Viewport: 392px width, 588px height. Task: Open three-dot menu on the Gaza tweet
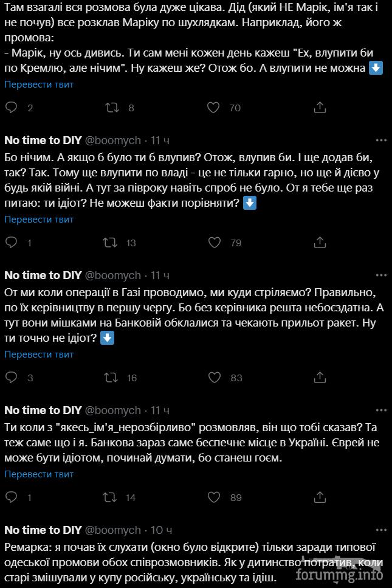click(x=381, y=275)
